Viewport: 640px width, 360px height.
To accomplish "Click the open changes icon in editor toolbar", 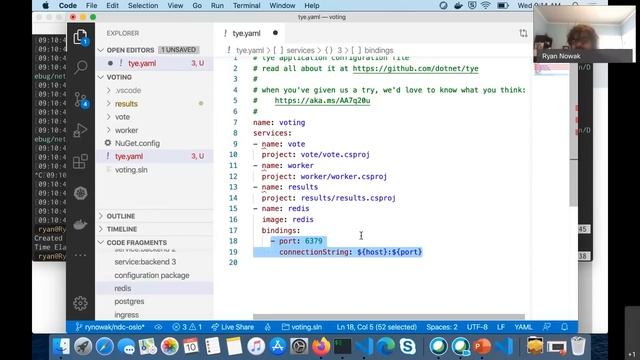I will pos(523,33).
